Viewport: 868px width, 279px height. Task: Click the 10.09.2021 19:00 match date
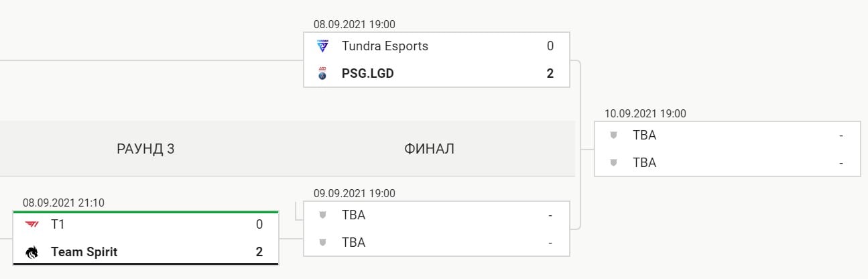click(645, 114)
